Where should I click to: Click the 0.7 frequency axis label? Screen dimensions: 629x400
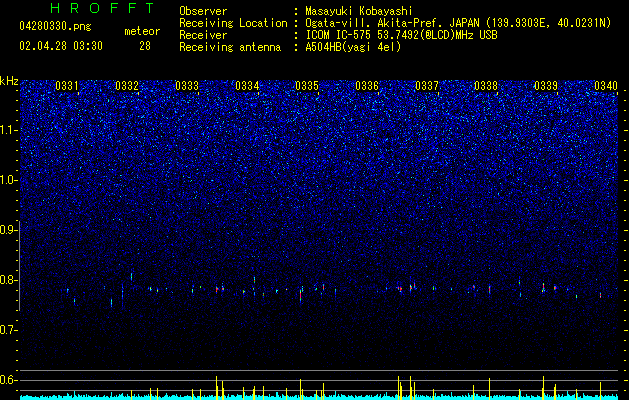[x=8, y=330]
